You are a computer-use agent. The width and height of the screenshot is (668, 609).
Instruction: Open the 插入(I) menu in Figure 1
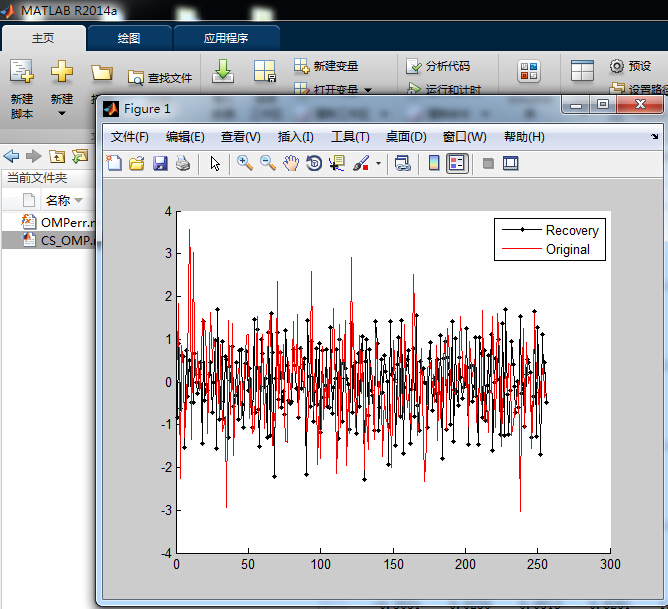(x=295, y=137)
